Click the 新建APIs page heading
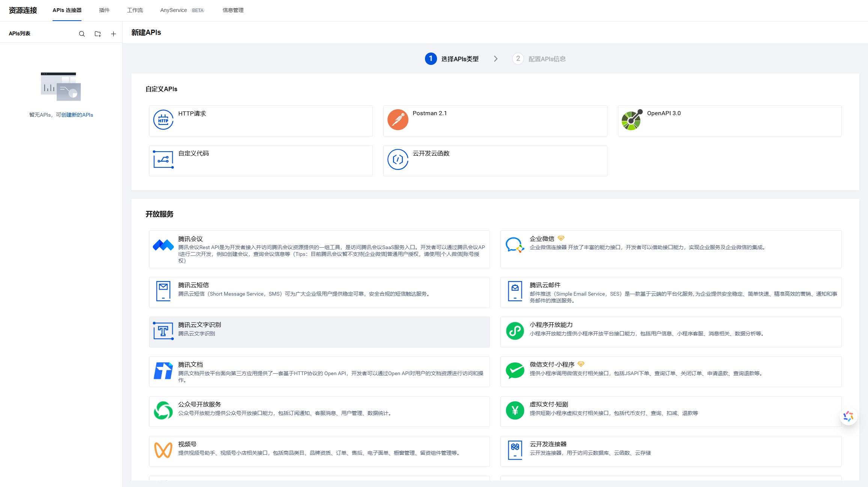This screenshot has height=487, width=868. pyautogui.click(x=146, y=32)
